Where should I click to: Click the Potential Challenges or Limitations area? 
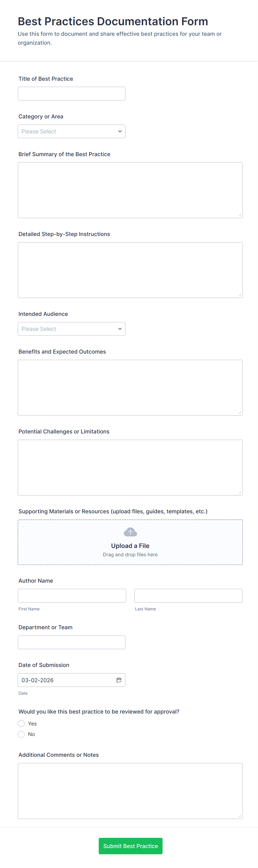coord(130,467)
